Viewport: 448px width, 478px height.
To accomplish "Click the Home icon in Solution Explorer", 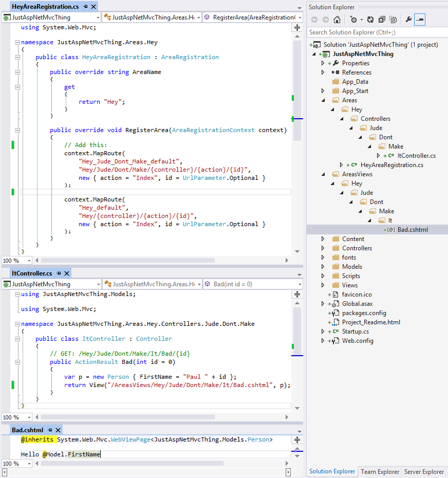I will (337, 20).
